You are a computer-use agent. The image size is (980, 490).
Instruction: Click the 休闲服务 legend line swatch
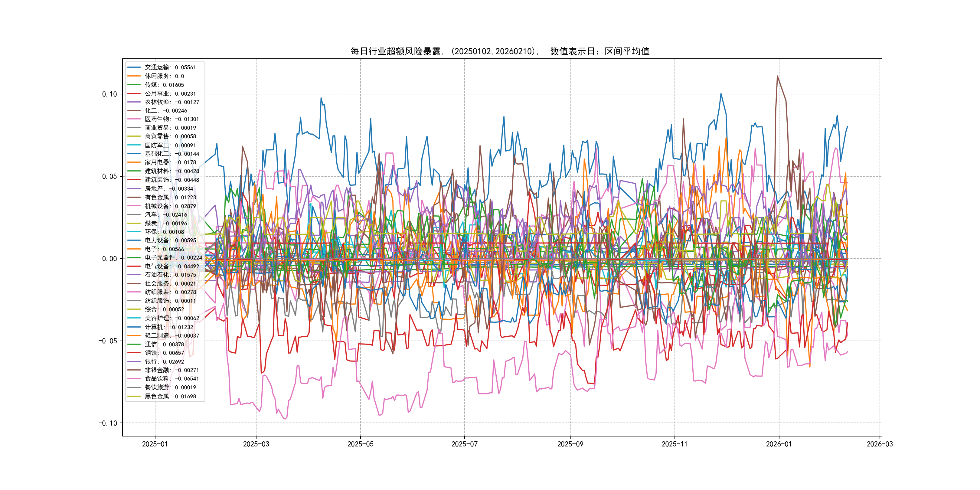click(134, 76)
